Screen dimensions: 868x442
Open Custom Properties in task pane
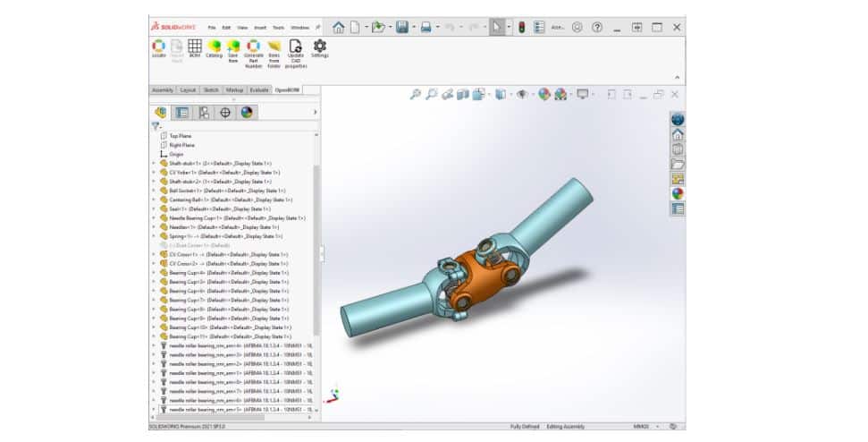[x=678, y=208]
